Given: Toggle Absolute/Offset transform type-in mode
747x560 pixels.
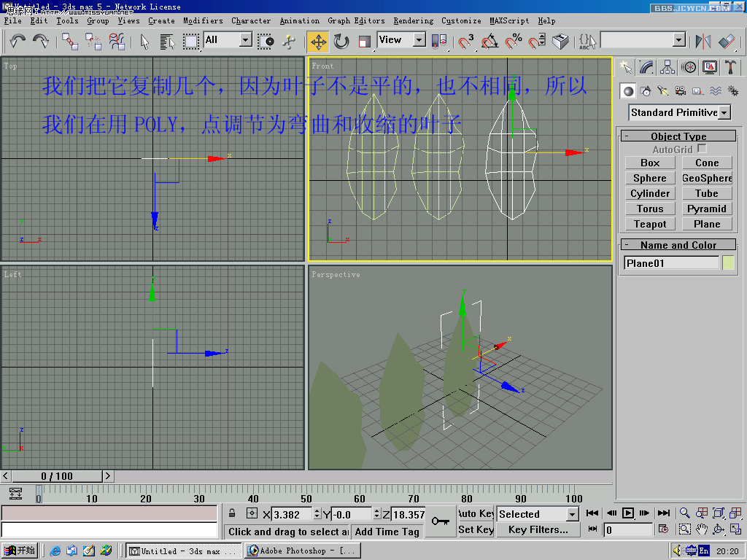Looking at the screenshot, I should tap(252, 513).
